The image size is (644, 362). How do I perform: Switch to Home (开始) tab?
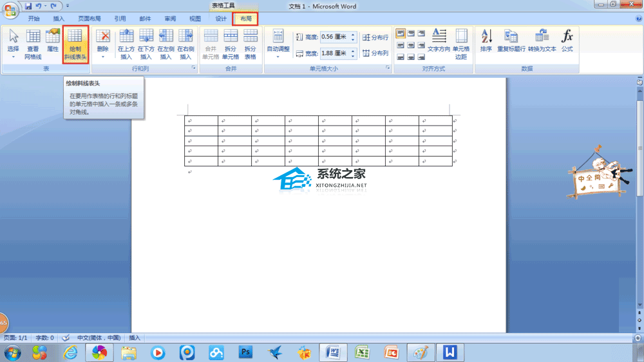[33, 19]
